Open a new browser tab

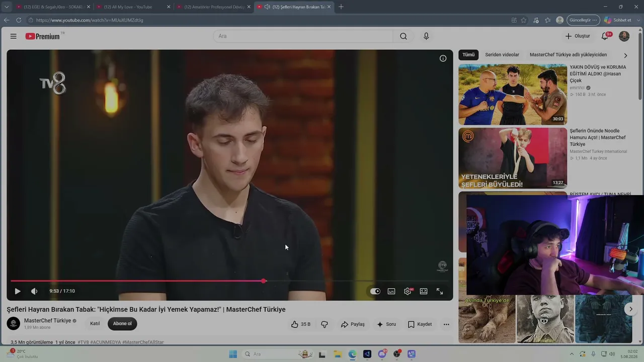(x=341, y=7)
